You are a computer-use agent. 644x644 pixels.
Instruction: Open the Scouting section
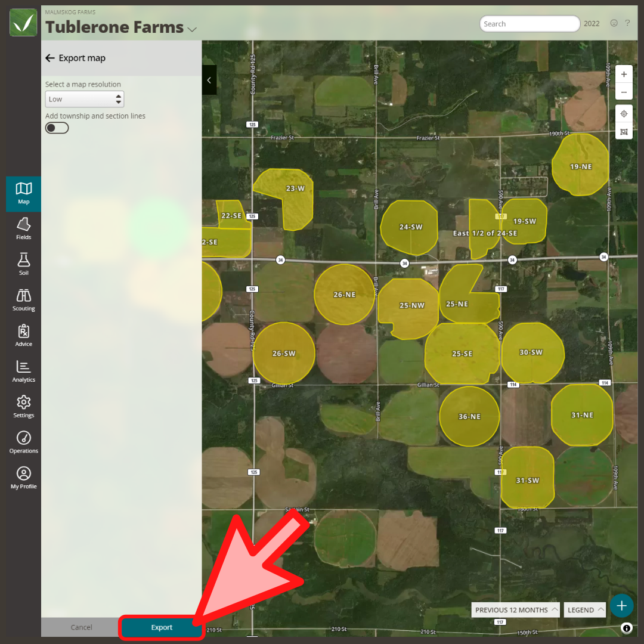(x=23, y=300)
